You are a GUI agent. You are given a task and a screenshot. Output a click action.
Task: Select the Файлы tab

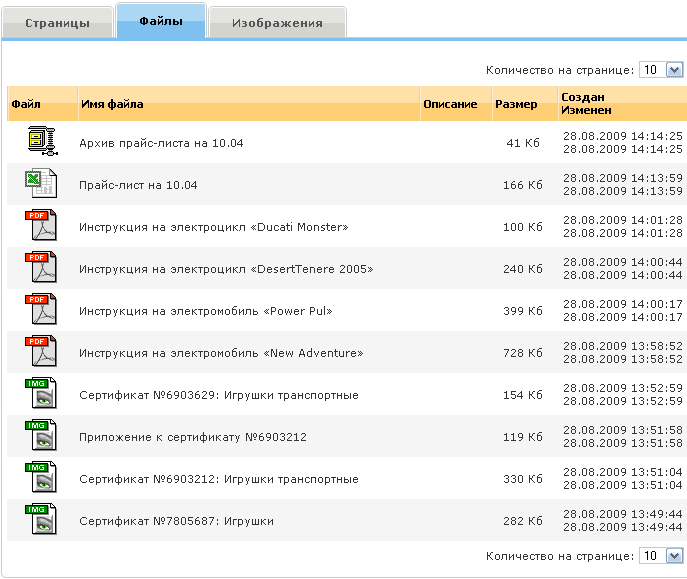click(160, 20)
